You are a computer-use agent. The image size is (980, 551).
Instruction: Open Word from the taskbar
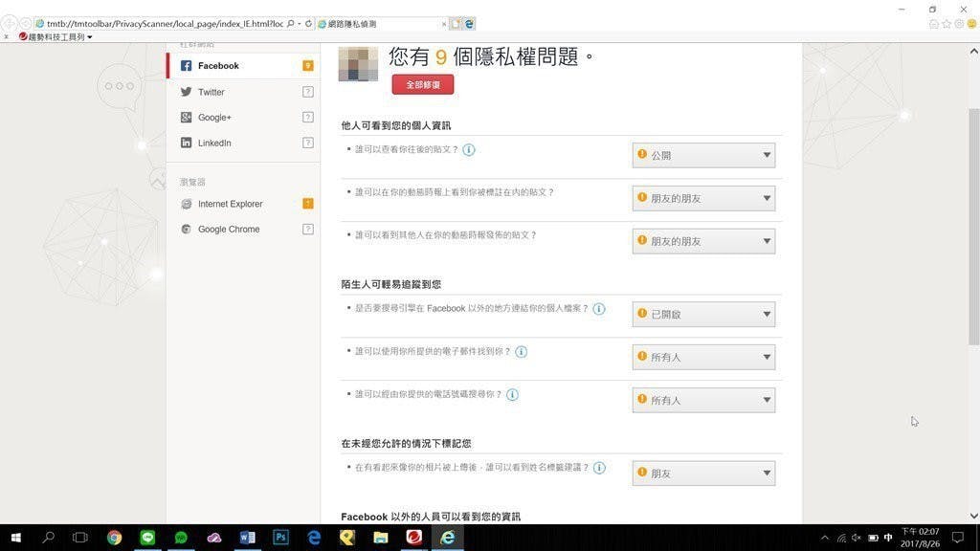247,538
